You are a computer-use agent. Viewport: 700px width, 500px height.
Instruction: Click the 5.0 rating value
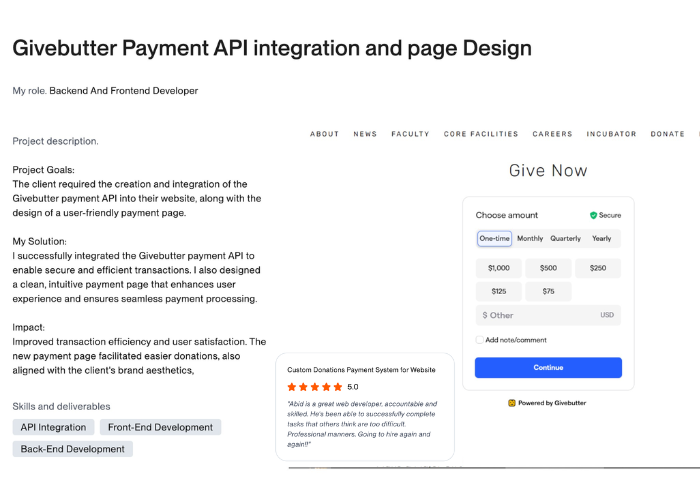point(353,387)
